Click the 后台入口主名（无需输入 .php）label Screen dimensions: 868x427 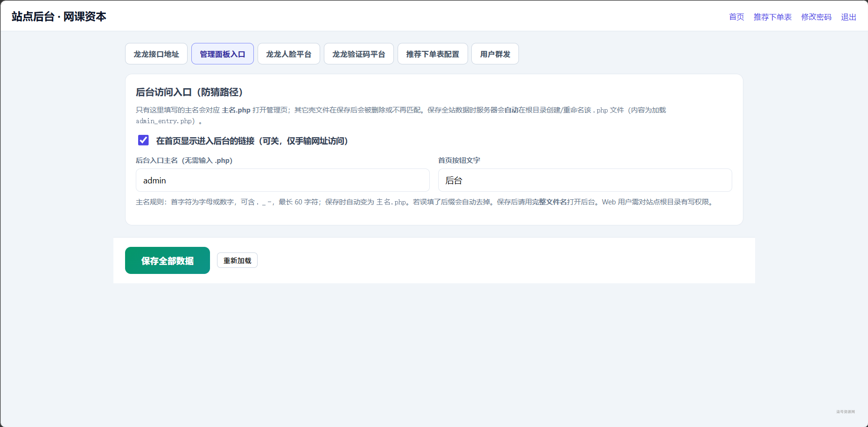coord(184,160)
